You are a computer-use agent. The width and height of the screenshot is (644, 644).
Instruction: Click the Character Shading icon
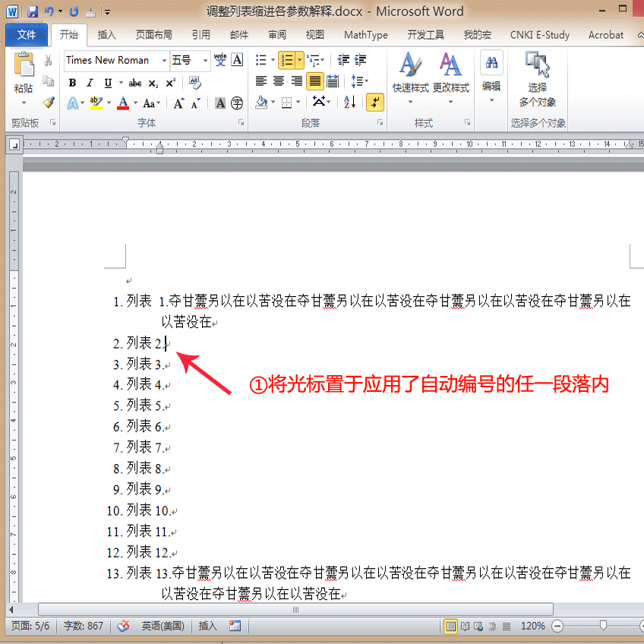click(x=220, y=103)
